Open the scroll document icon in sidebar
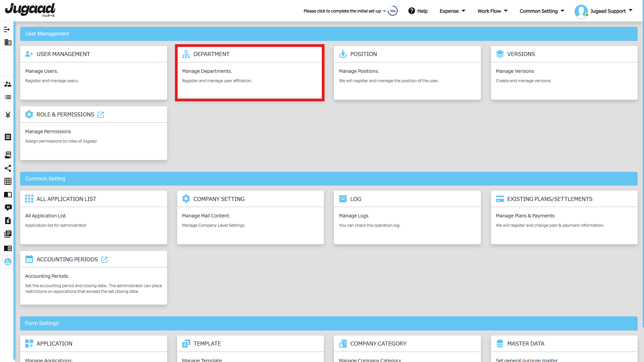This screenshot has height=362, width=644. 8,155
